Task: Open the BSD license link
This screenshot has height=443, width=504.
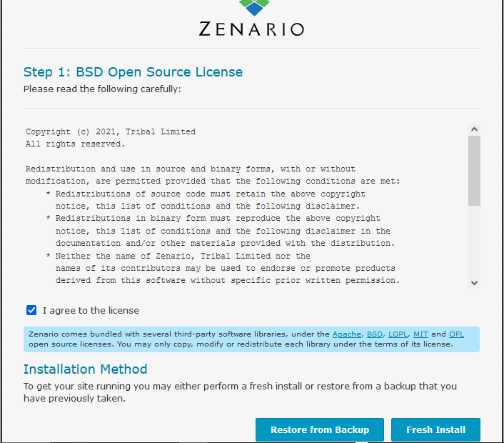Action: point(375,334)
